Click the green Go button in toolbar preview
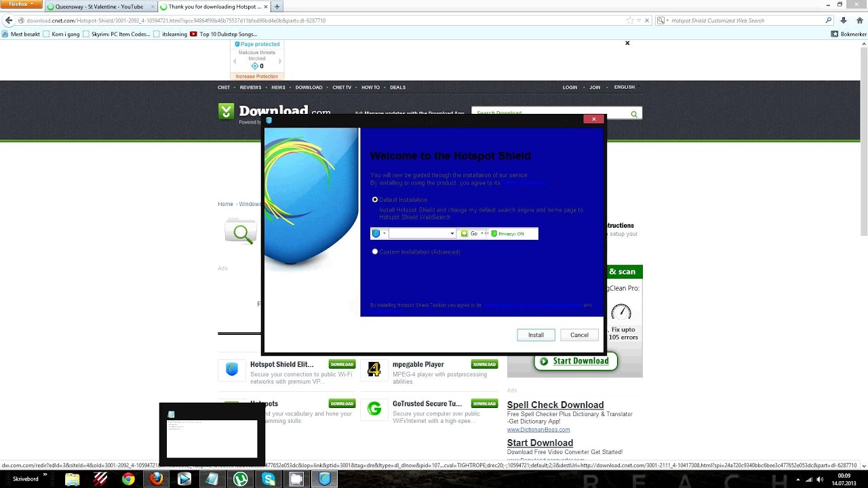The image size is (868, 488). (469, 234)
